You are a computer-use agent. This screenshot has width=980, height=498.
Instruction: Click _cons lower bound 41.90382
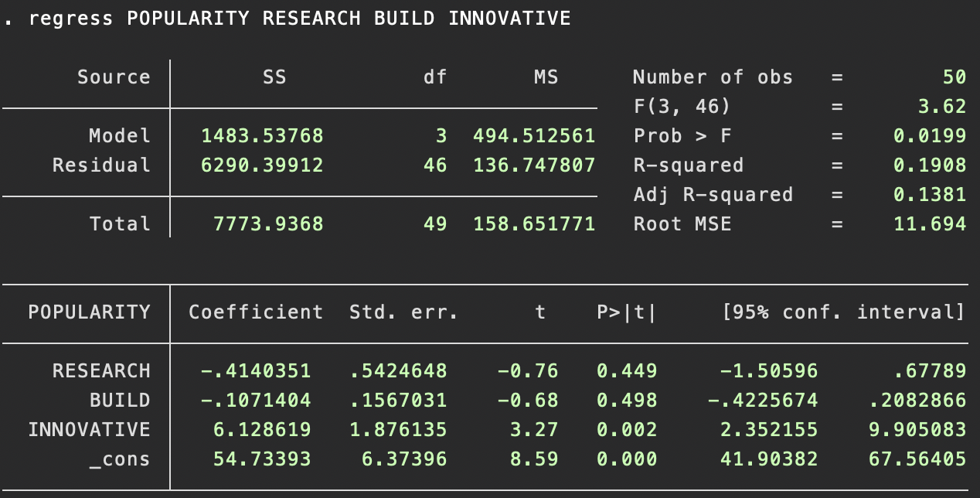pyautogui.click(x=769, y=459)
